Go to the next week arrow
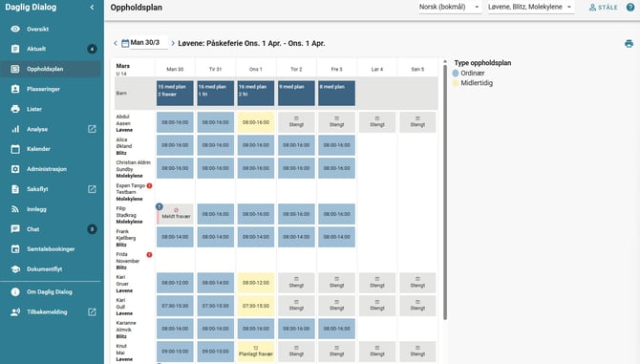Viewport: 640px width, 364px height. (x=173, y=43)
